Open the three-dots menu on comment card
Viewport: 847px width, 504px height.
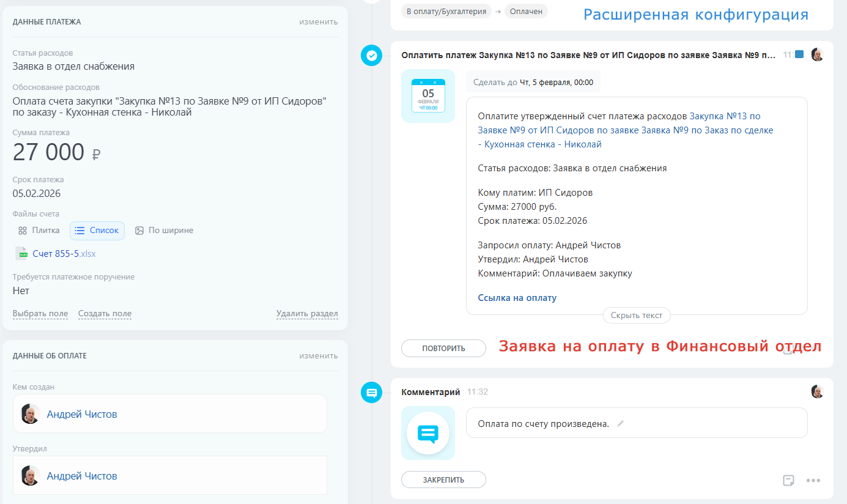coord(813,480)
